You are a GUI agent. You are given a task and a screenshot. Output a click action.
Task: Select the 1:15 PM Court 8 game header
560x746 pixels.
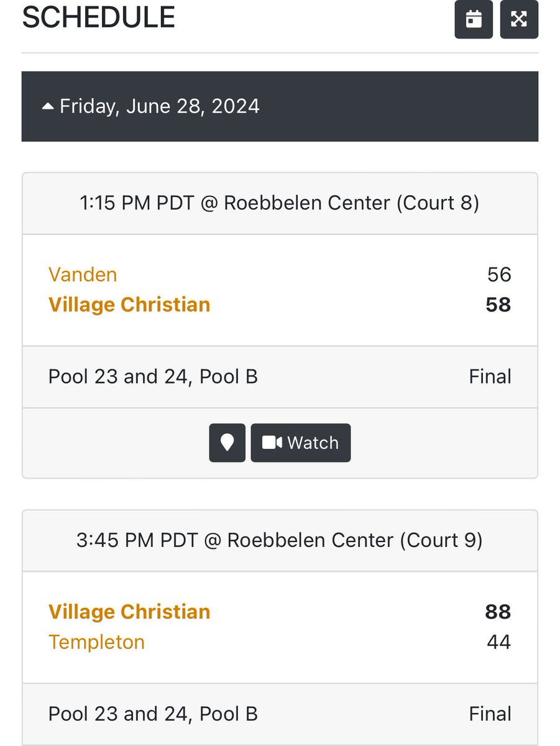pyautogui.click(x=280, y=203)
